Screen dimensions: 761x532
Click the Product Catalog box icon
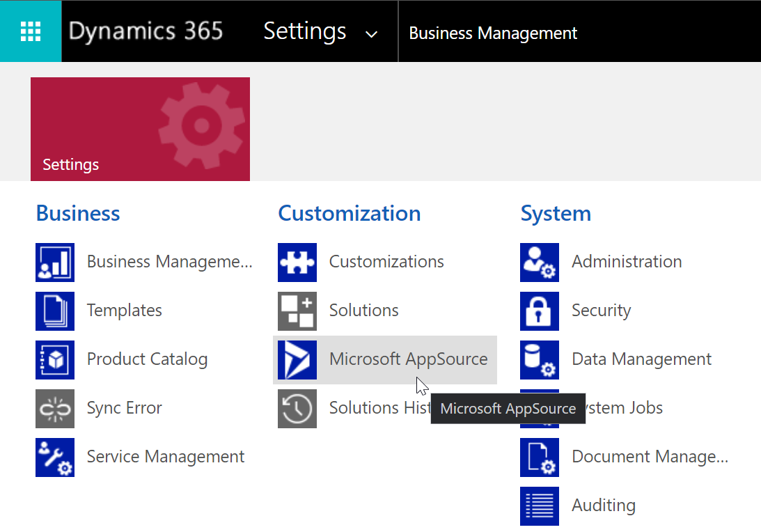(55, 360)
